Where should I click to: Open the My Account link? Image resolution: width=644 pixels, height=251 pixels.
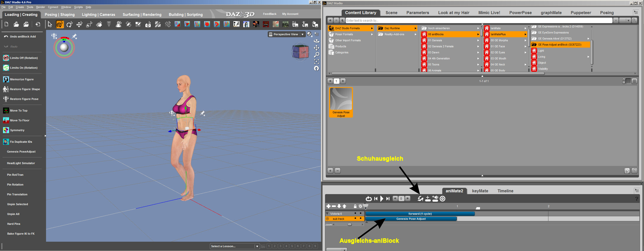pyautogui.click(x=290, y=14)
